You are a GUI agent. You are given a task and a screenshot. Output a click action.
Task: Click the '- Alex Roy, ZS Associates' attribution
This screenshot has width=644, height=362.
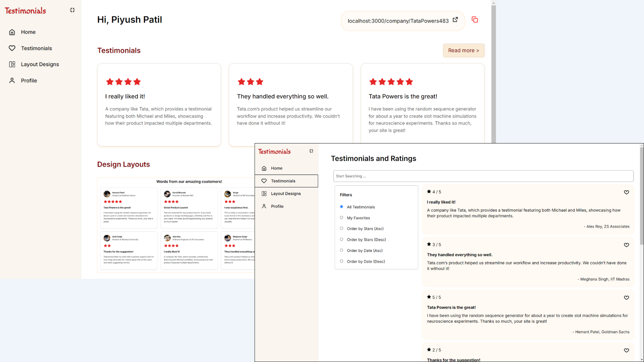pyautogui.click(x=607, y=227)
